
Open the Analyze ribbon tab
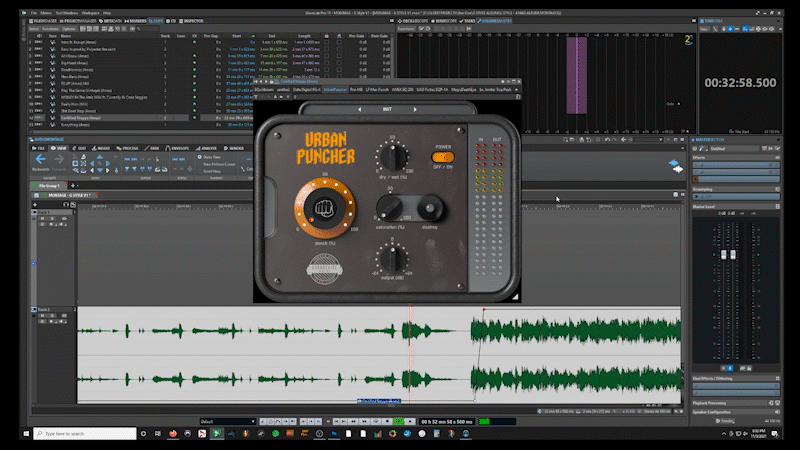tap(206, 148)
